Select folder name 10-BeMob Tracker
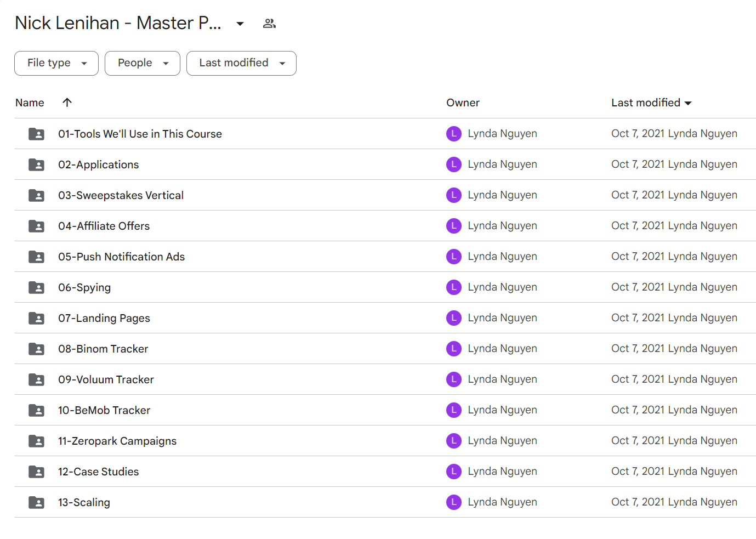Screen dimensions: 756x539 (x=104, y=410)
